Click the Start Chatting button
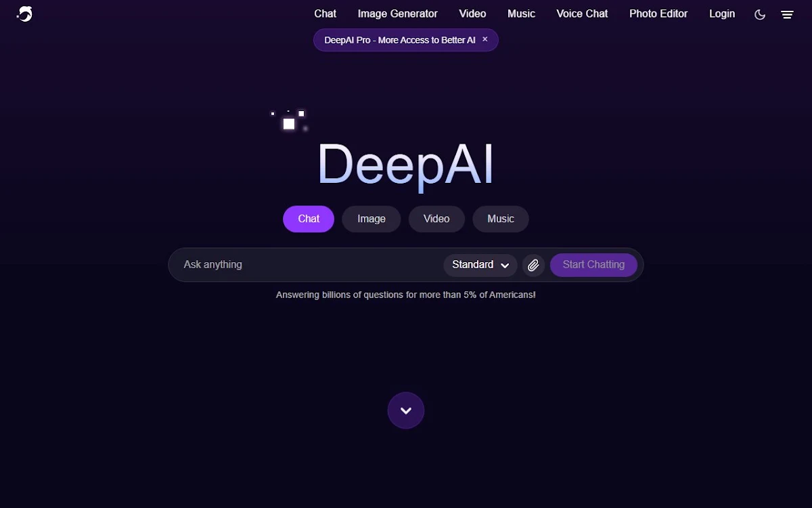 [593, 265]
